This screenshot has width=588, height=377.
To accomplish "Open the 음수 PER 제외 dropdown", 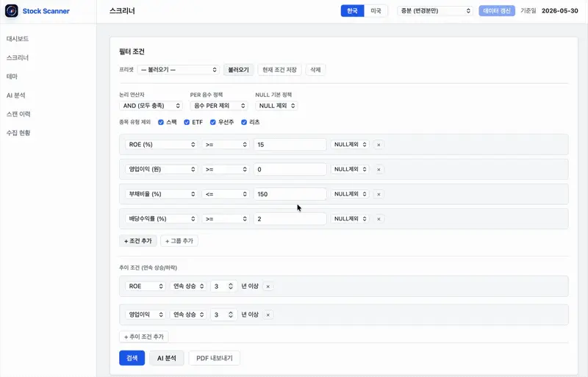I will coord(219,106).
